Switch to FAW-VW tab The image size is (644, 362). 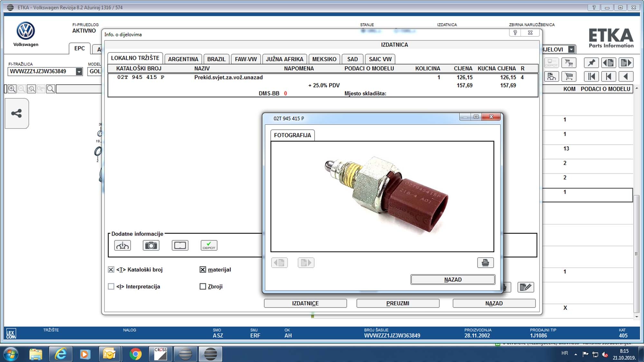tap(246, 59)
